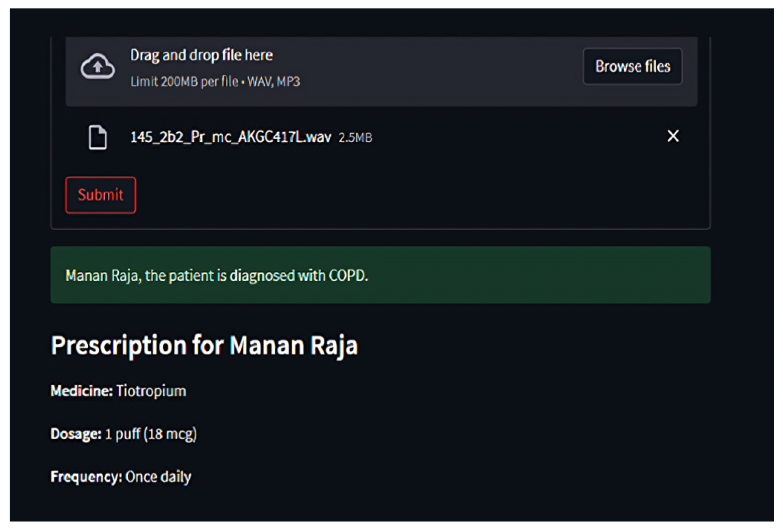Click the '1 puff (18 mcg)' dosage value

click(x=151, y=434)
